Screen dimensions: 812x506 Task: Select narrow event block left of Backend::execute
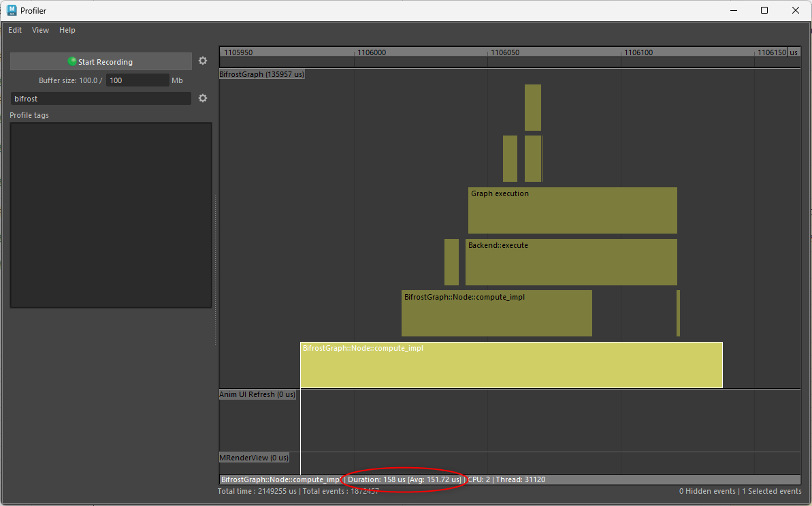click(x=451, y=262)
